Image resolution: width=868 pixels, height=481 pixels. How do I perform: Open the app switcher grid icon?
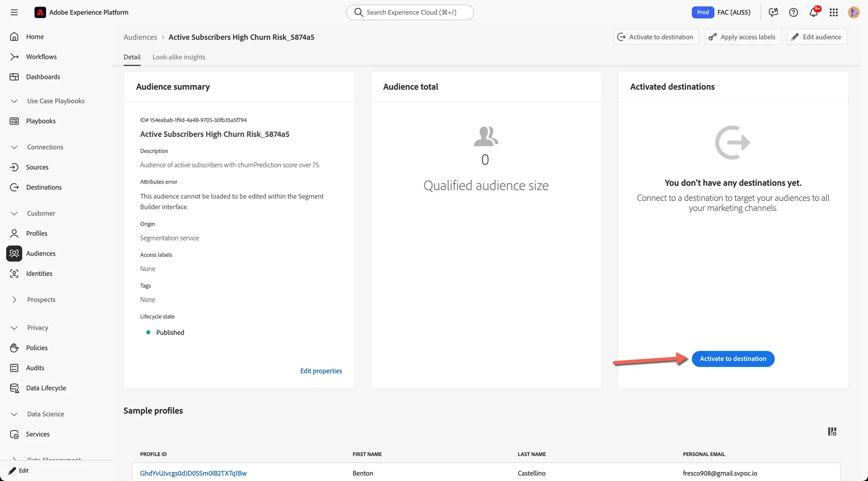tap(834, 13)
